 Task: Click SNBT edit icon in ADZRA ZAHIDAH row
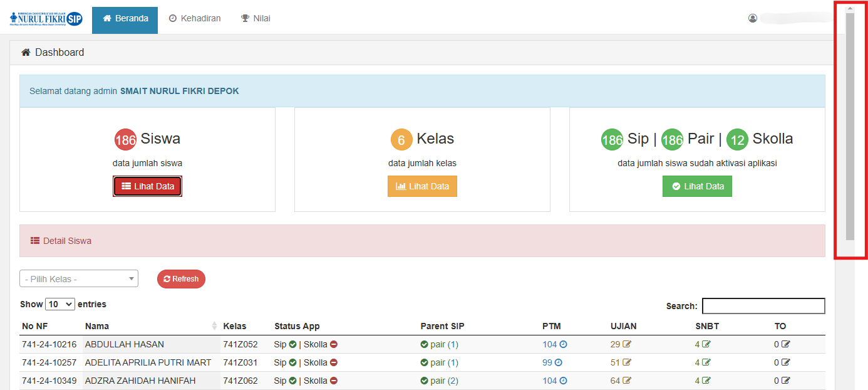pyautogui.click(x=706, y=381)
